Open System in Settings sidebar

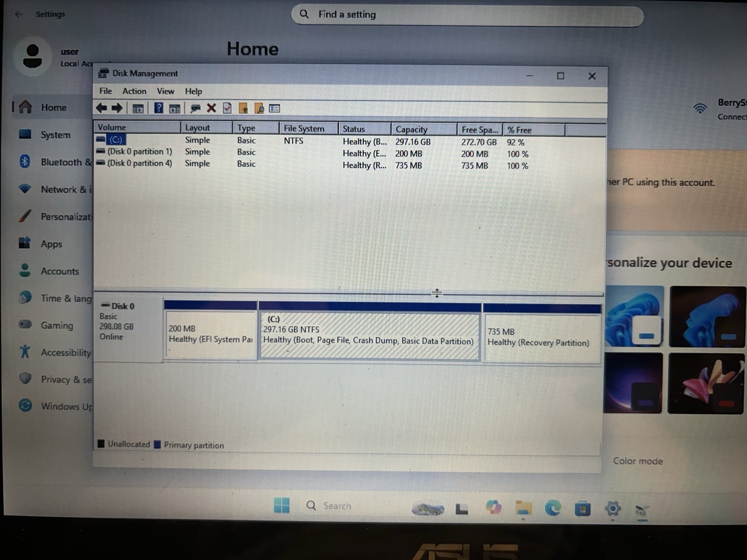point(51,135)
